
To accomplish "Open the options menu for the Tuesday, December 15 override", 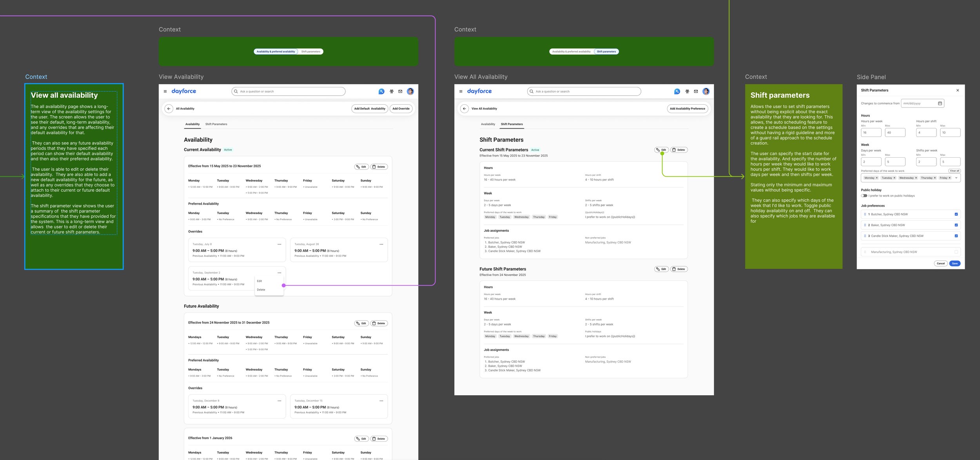I will coord(381,401).
